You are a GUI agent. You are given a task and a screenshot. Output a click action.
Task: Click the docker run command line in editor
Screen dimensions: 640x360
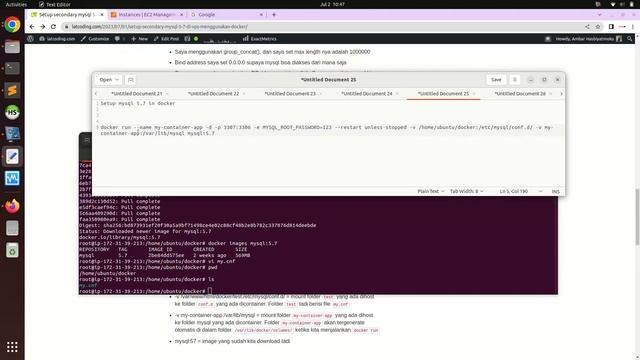point(326,130)
